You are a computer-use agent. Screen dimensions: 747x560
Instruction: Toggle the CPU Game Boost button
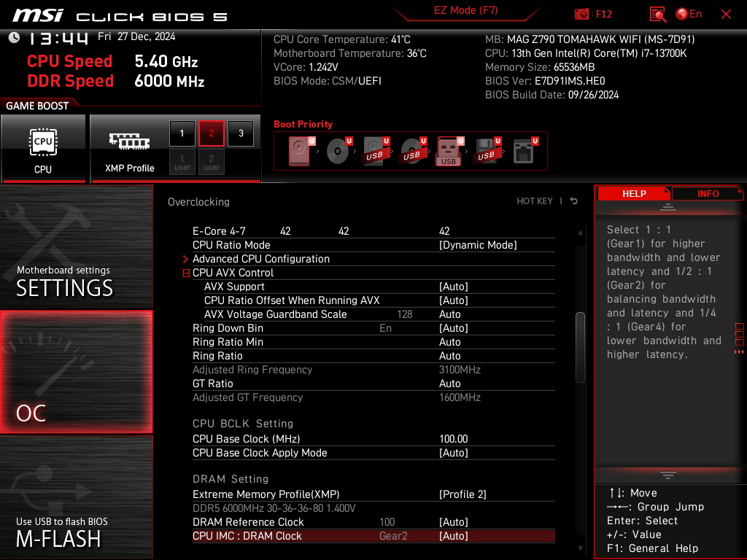coord(43,149)
